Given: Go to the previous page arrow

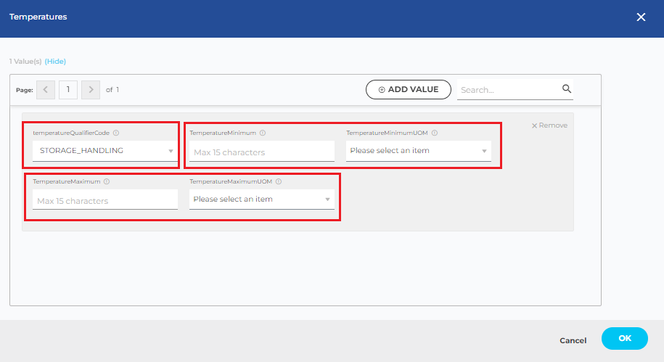Looking at the screenshot, I should pos(46,90).
